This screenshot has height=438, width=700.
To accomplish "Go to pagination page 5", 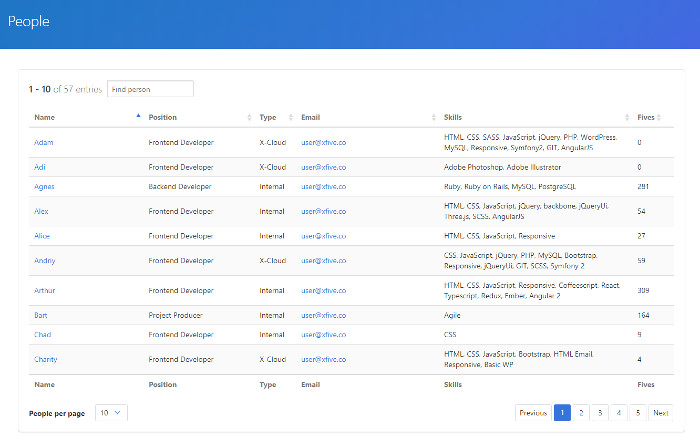I will [x=638, y=413].
